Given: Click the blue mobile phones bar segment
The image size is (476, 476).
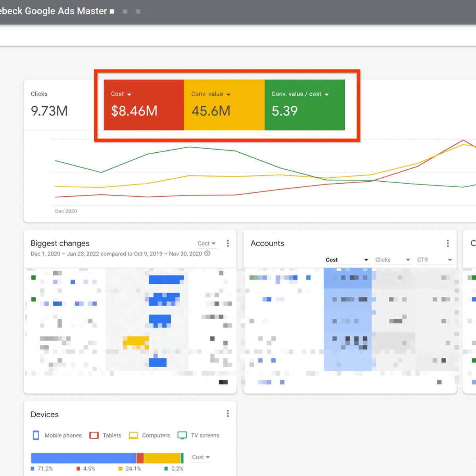Looking at the screenshot, I should 83,458.
